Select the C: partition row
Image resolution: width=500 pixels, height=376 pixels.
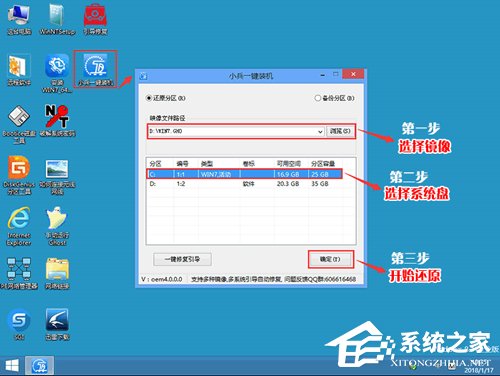[x=244, y=174]
